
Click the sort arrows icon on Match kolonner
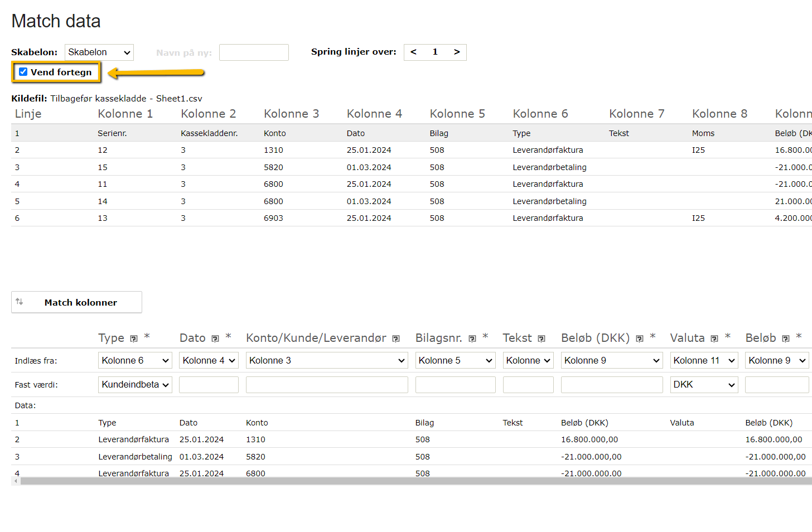coord(20,302)
